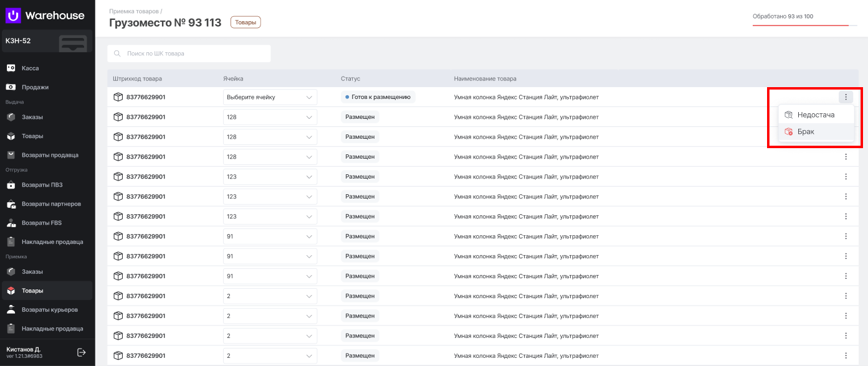The height and width of the screenshot is (366, 868).
Task: Click the three-dot menu on the first row
Action: pos(846,97)
